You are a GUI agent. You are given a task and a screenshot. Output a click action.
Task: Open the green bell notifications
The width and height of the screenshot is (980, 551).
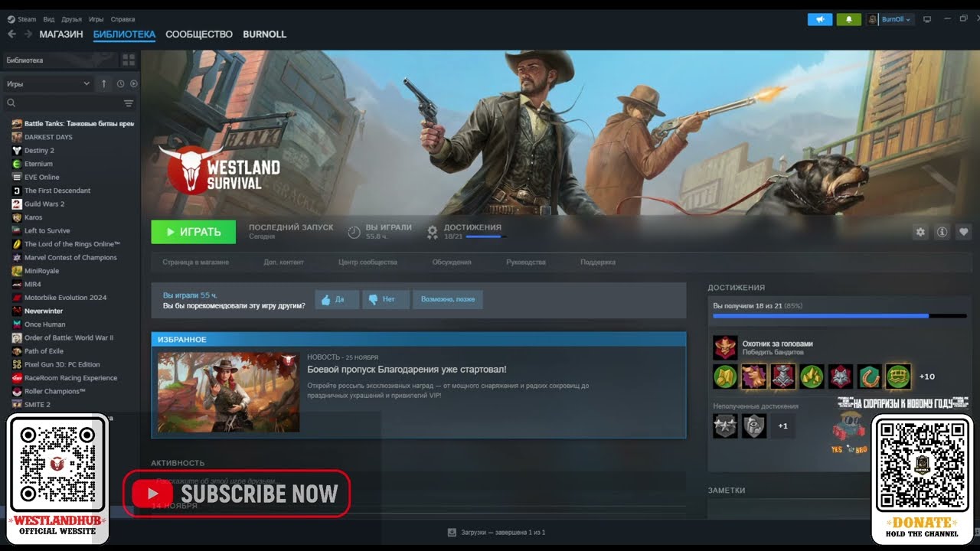point(849,19)
